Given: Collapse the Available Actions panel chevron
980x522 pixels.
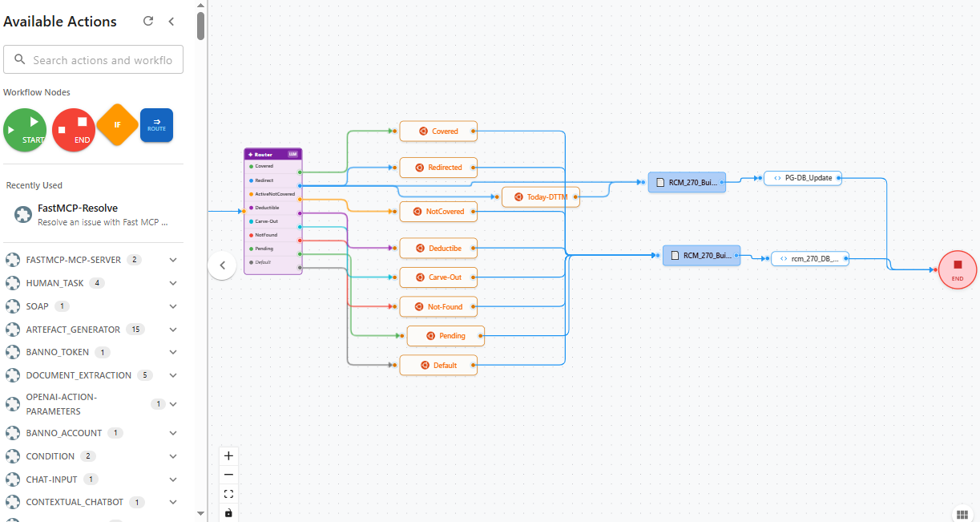Looking at the screenshot, I should (171, 22).
